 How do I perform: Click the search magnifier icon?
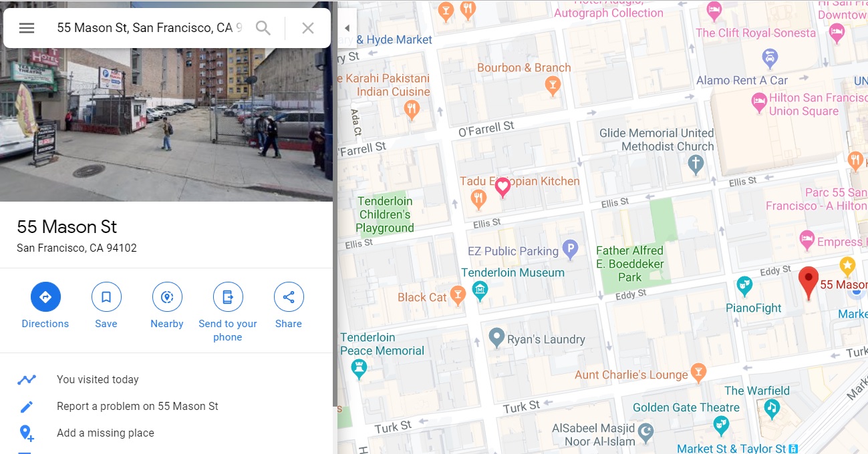tap(263, 28)
